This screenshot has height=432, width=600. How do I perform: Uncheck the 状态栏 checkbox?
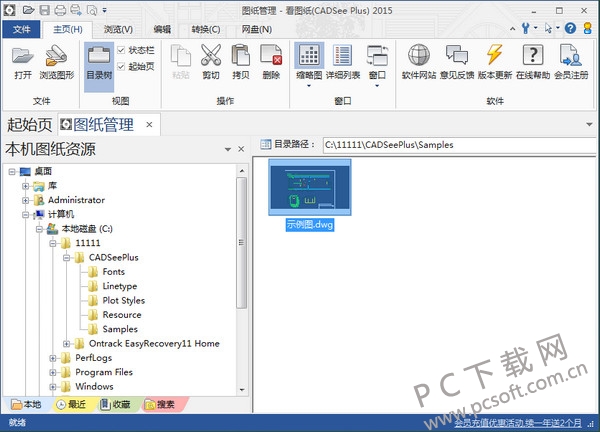[121, 50]
